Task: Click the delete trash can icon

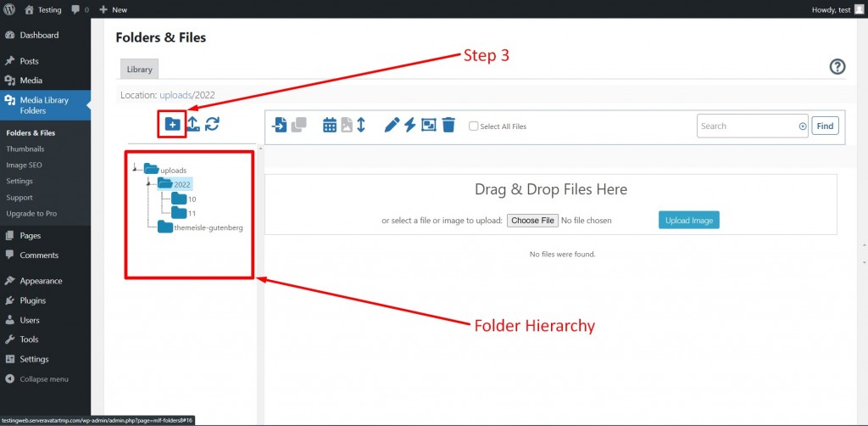Action: pyautogui.click(x=448, y=126)
